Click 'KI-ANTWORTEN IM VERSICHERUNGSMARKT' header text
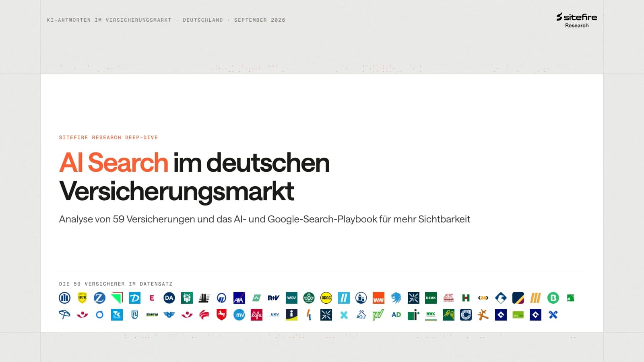This screenshot has width=644, height=362. [109, 20]
